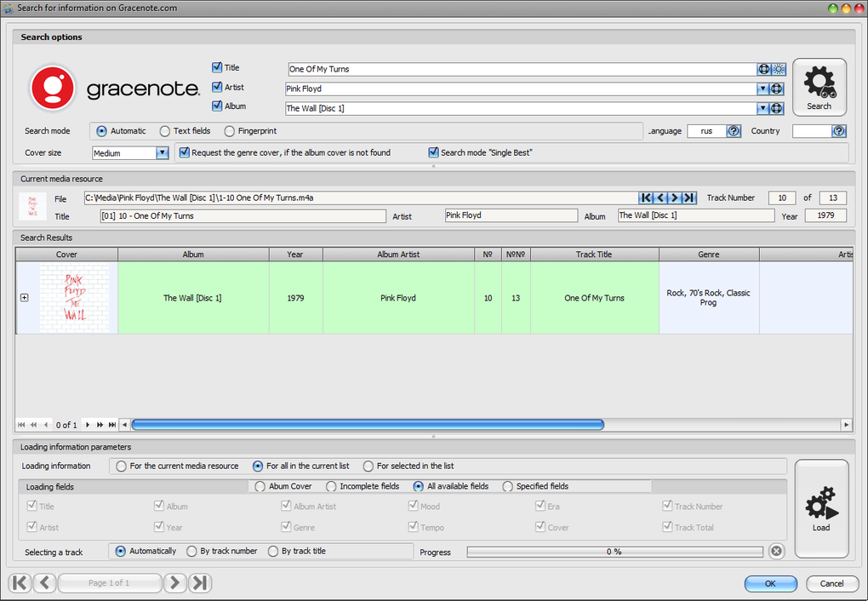The height and width of the screenshot is (601, 868).
Task: Select Fingerprint search mode
Action: pos(229,131)
